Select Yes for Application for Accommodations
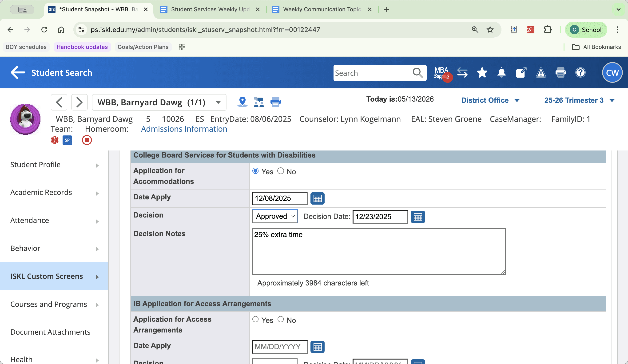This screenshot has width=628, height=364. click(x=255, y=171)
